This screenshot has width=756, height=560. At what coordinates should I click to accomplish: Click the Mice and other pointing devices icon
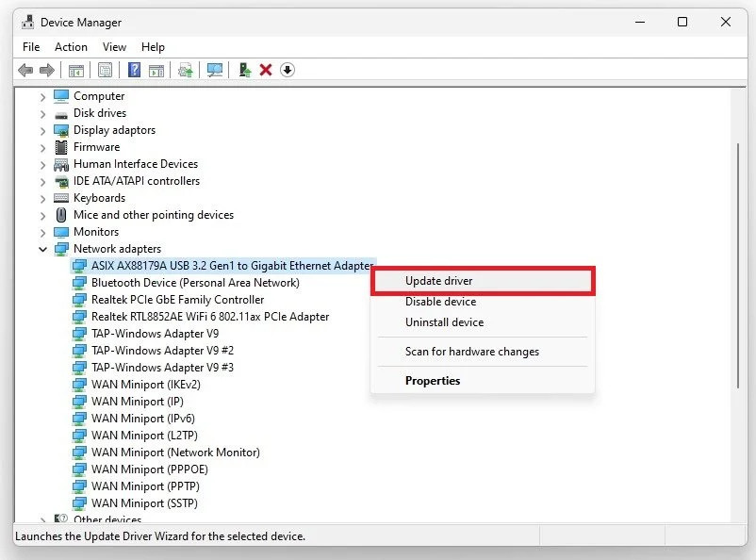point(61,215)
